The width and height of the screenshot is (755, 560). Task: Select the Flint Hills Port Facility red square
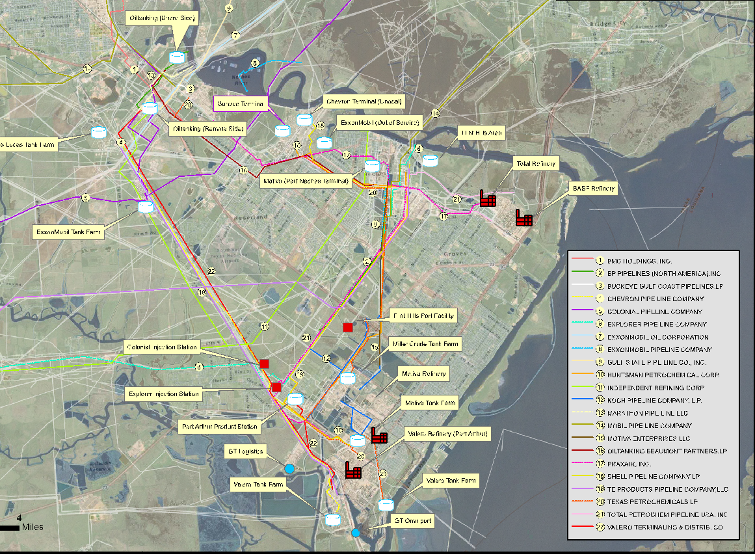point(348,327)
